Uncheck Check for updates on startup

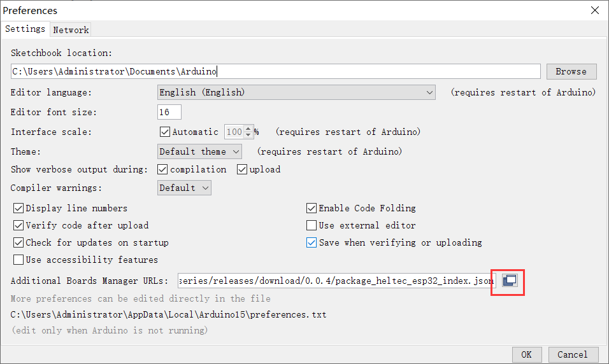click(18, 242)
